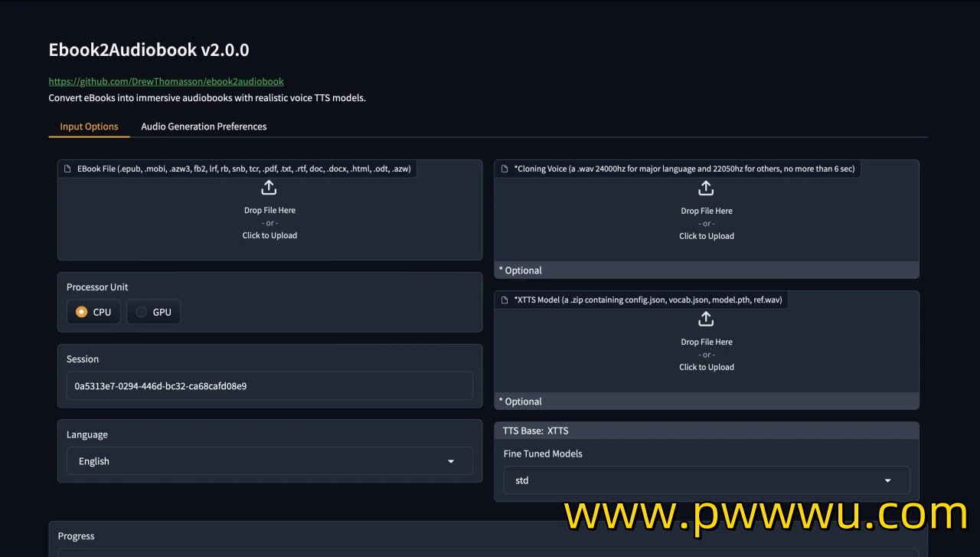980x557 pixels.
Task: Switch to Audio Generation Preferences tab
Action: [x=204, y=126]
